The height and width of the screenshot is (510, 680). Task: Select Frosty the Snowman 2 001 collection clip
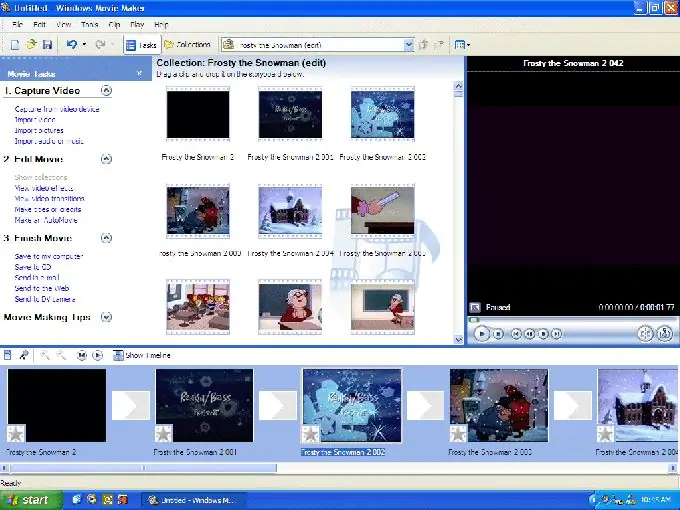coord(290,114)
